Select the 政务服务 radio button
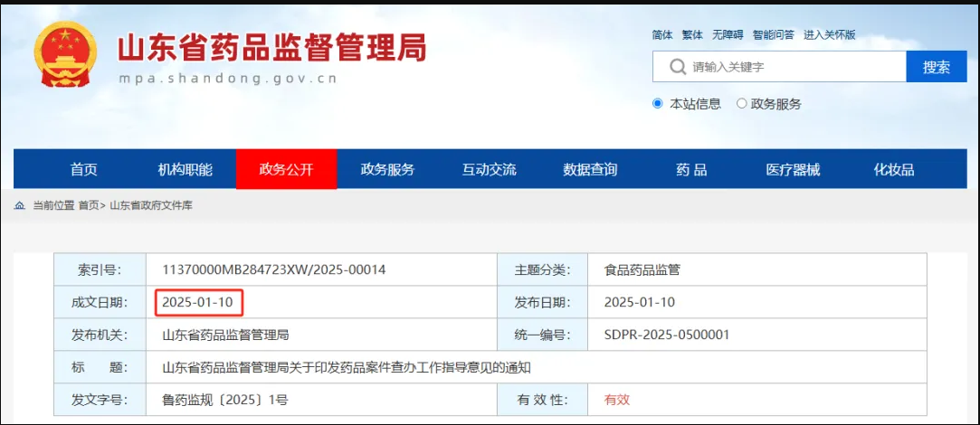This screenshot has height=425, width=980. click(x=741, y=104)
